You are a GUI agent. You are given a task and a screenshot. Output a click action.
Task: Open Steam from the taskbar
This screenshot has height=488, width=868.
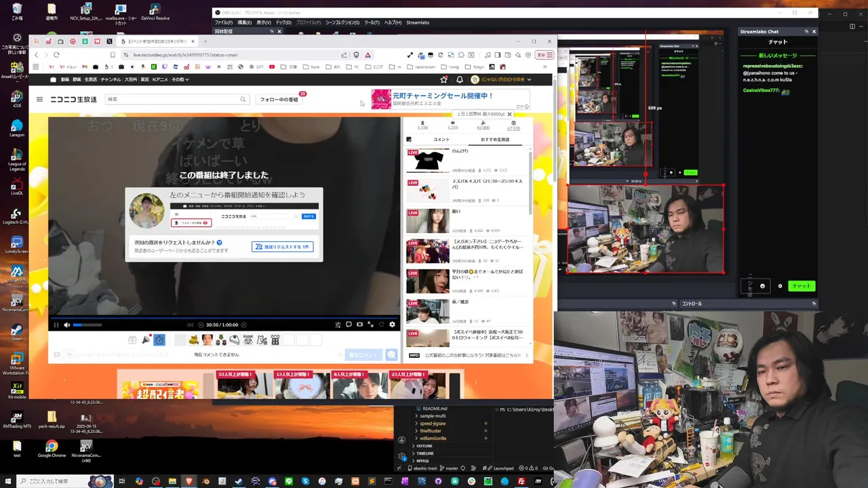pyautogui.click(x=239, y=481)
